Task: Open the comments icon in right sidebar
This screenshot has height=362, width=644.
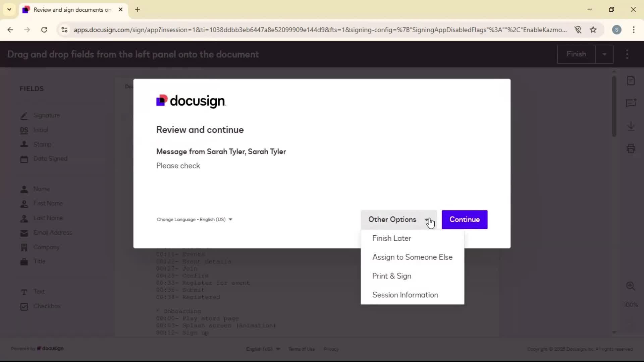Action: click(x=631, y=103)
